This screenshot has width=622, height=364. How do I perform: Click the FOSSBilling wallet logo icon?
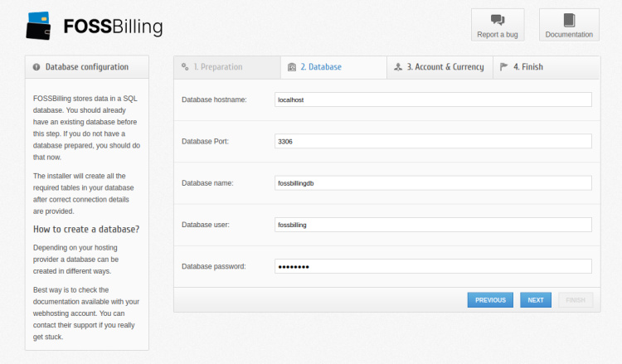click(40, 26)
